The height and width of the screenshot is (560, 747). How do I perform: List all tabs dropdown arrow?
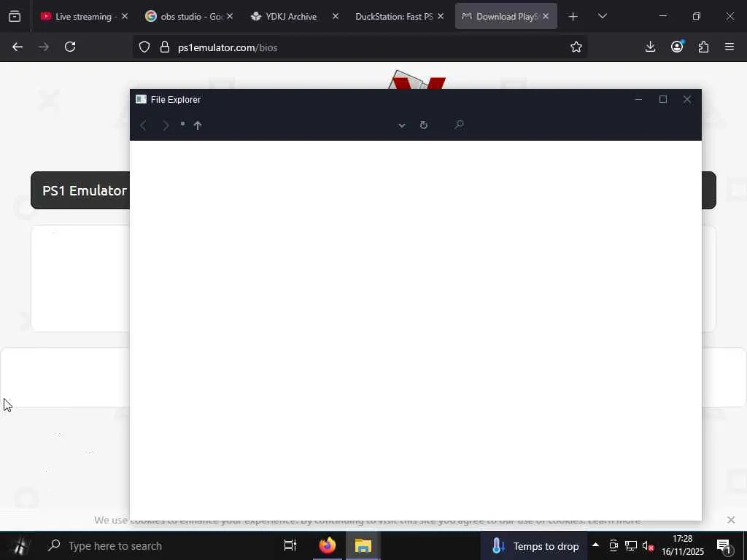(x=602, y=17)
